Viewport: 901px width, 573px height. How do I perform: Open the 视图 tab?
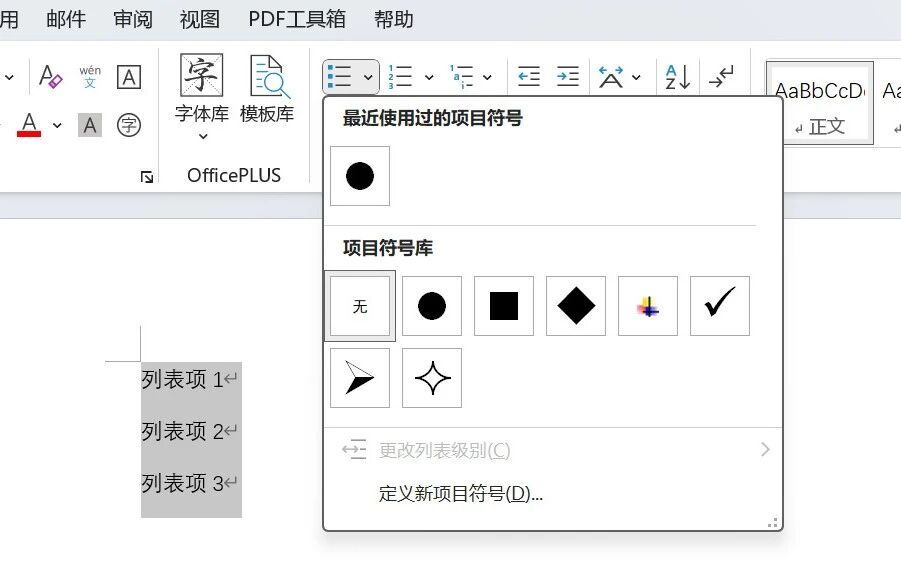200,19
